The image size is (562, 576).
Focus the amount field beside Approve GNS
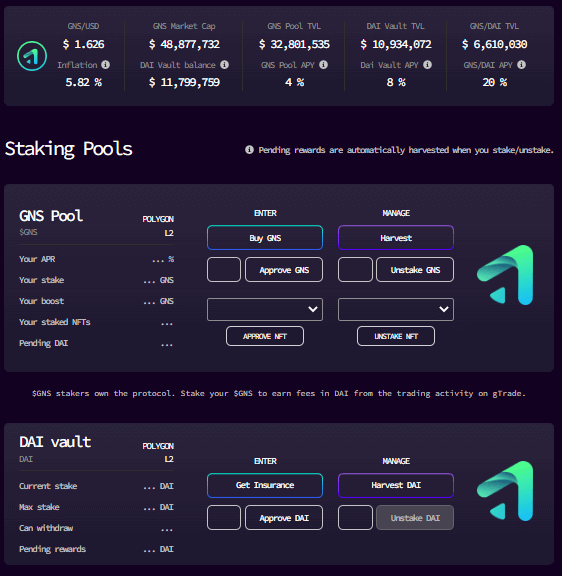pyautogui.click(x=224, y=270)
